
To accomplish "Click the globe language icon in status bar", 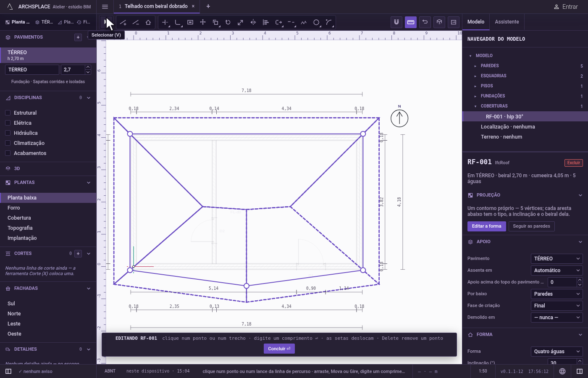I will click(x=562, y=371).
